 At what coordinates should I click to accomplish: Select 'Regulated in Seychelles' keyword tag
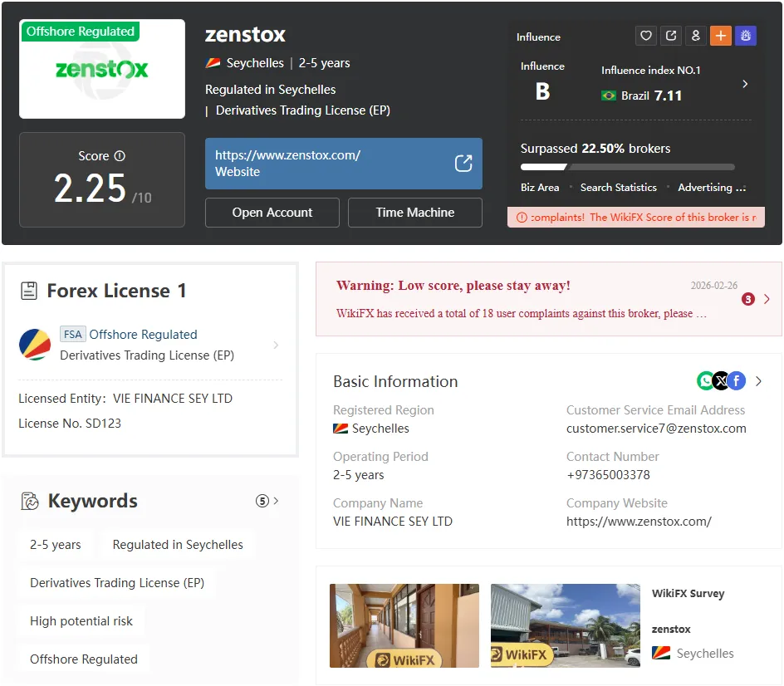click(x=178, y=545)
